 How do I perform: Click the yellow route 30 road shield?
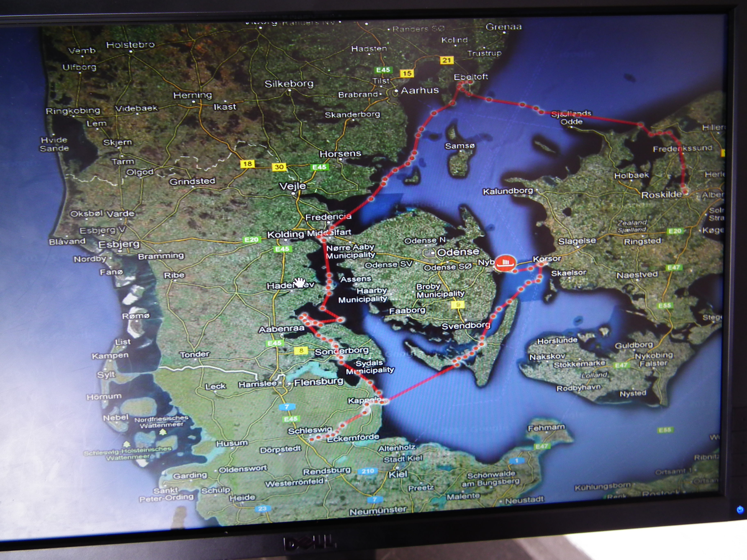[x=279, y=167]
